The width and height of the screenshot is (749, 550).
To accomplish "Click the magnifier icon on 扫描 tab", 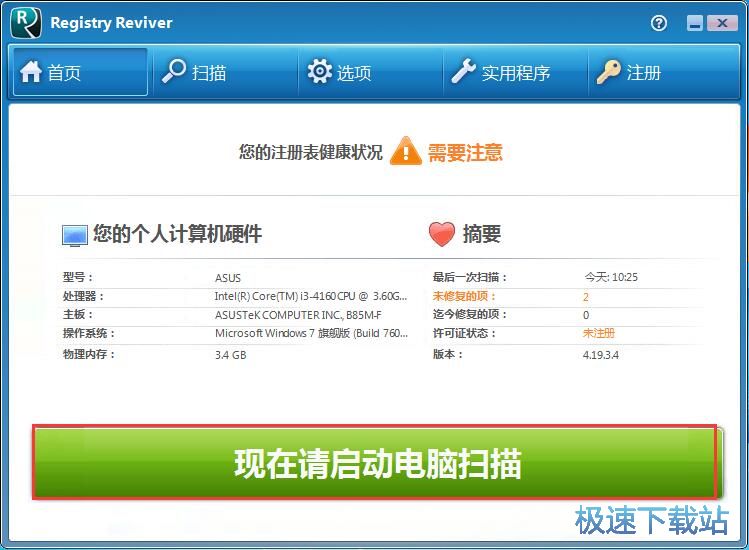I will click(174, 71).
